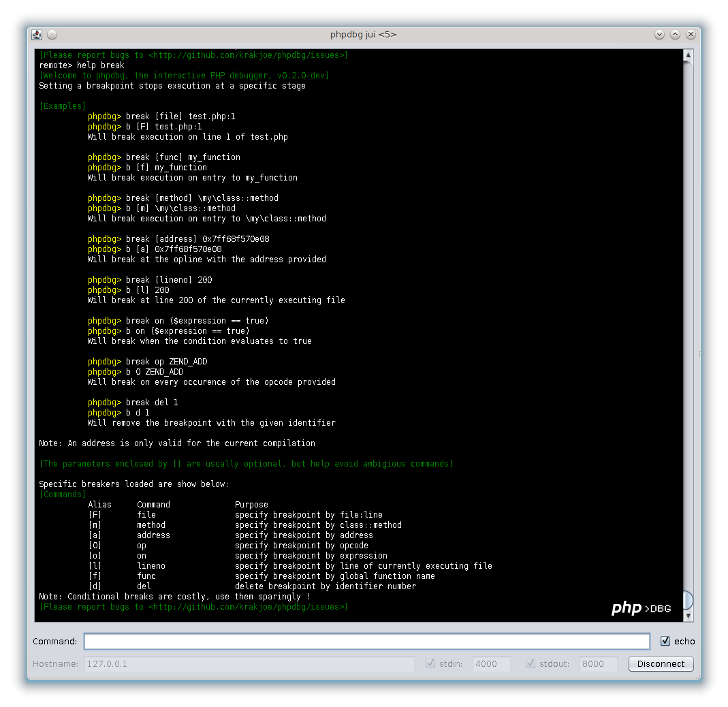Click the bug report URL at bottom of console
This screenshot has height=707, width=728.
click(x=248, y=607)
